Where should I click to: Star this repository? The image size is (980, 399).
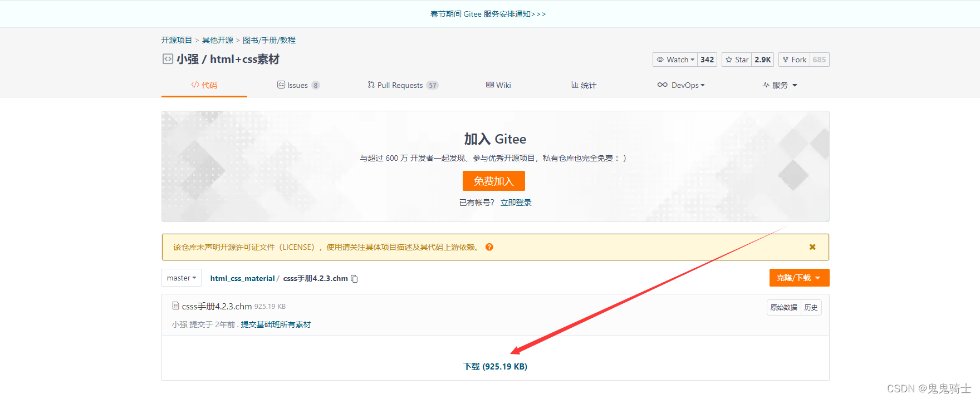click(x=737, y=60)
